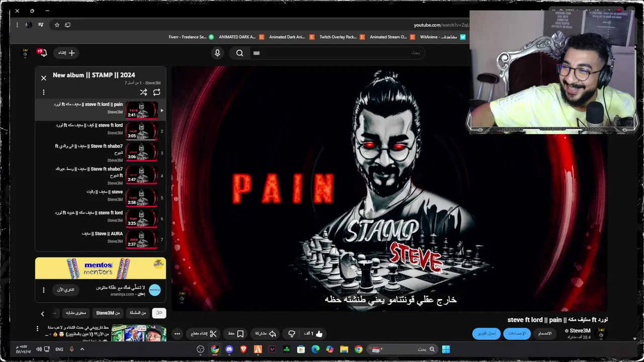Click the install app icon in the address bar
This screenshot has width=644, height=362.
click(67, 25)
